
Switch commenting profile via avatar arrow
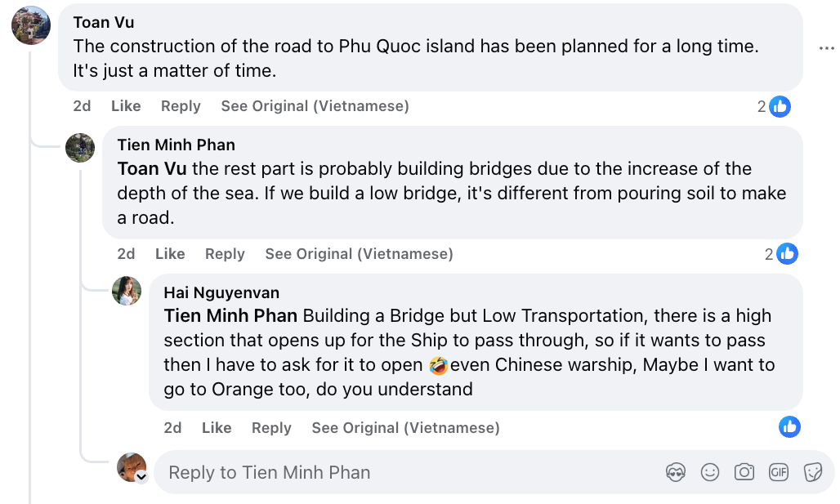141,477
